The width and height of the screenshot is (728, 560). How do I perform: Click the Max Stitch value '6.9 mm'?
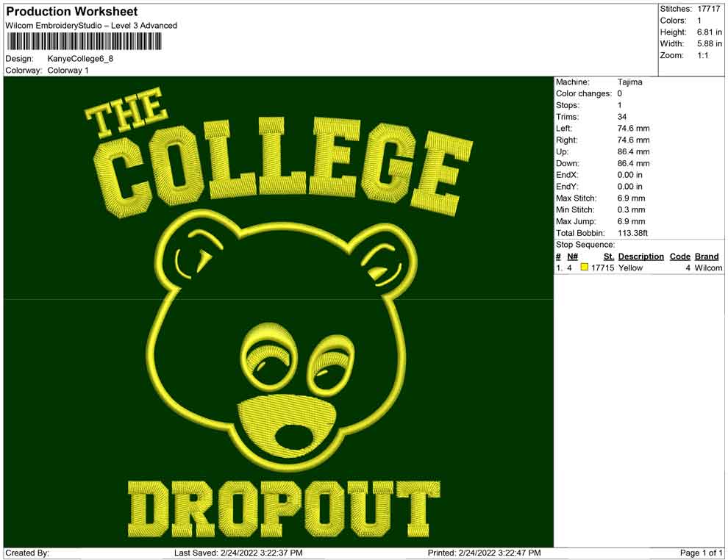(631, 198)
